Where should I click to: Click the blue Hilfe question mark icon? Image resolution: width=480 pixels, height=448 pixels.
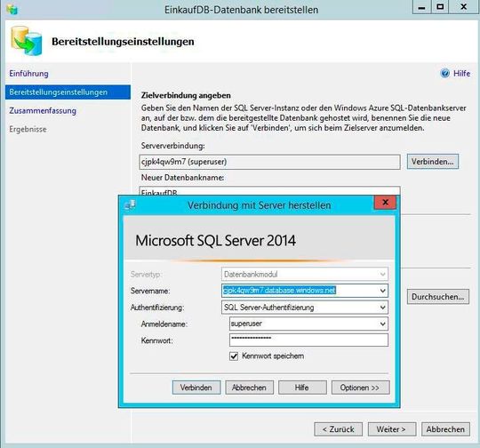pyautogui.click(x=444, y=73)
